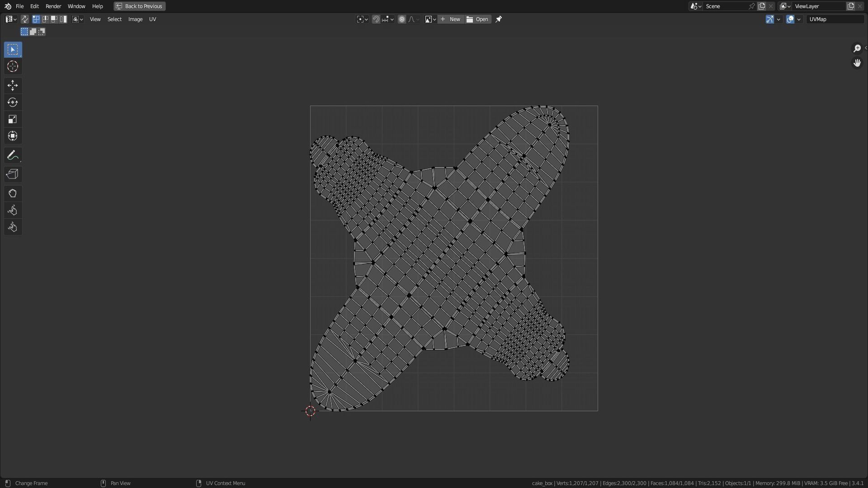Image resolution: width=868 pixels, height=488 pixels.
Task: Select the Cursor tool in toolbar
Action: (13, 66)
